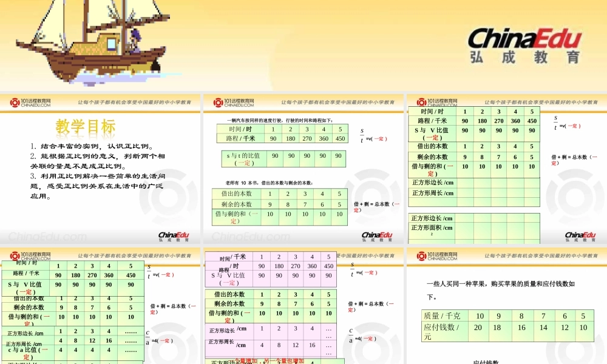Click small ChinaEdu logo on 正方形面积 slide
This screenshot has width=607, height=364.
tap(580, 237)
